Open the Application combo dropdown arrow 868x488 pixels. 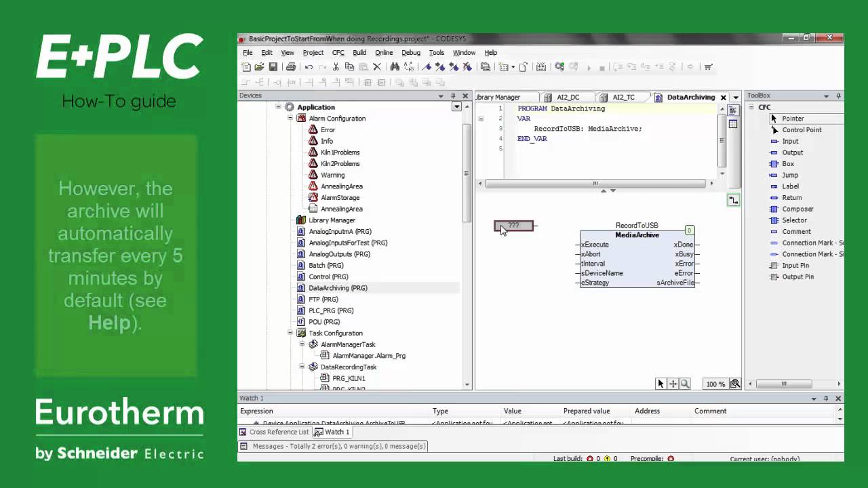(x=456, y=107)
